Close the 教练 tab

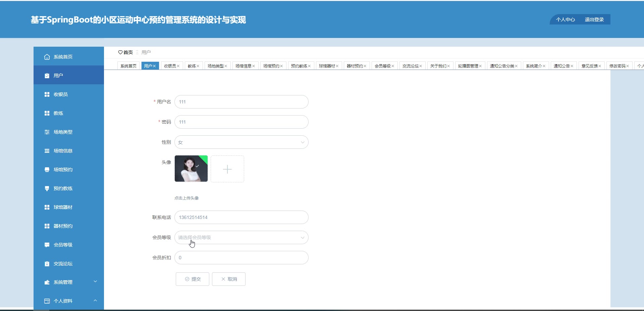[x=198, y=66]
